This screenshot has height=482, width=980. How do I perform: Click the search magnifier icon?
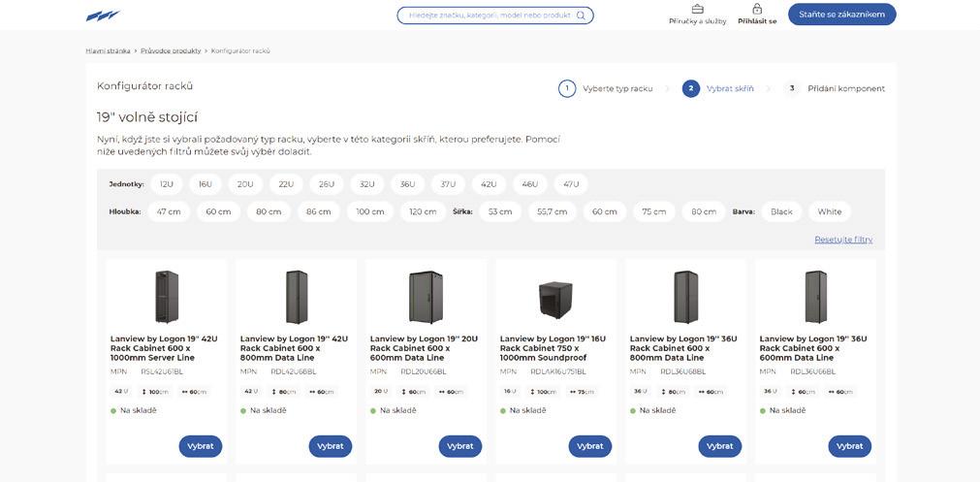pos(581,16)
